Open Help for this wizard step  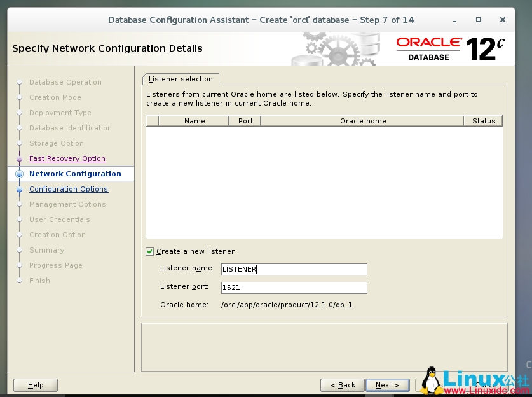[x=35, y=385]
